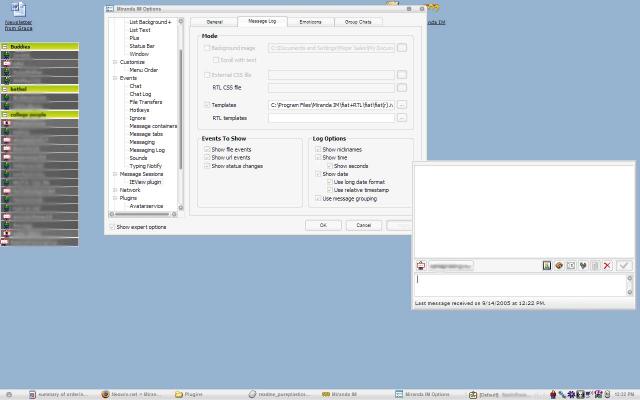Browse for Templates file
The width and height of the screenshot is (640, 400).
[402, 105]
